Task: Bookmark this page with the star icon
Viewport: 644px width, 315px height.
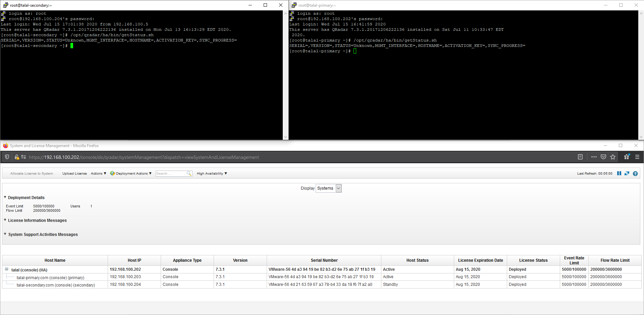Action: click(x=613, y=157)
